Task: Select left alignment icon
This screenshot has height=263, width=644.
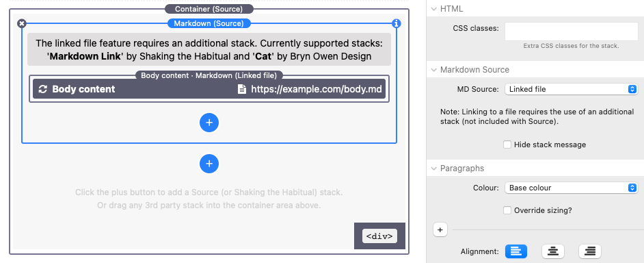Action: [x=516, y=251]
